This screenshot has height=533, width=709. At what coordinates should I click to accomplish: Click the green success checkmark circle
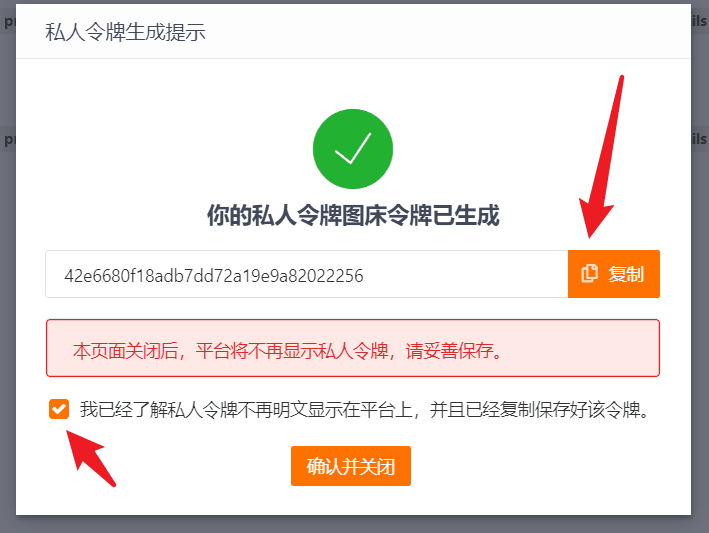[x=353, y=149]
